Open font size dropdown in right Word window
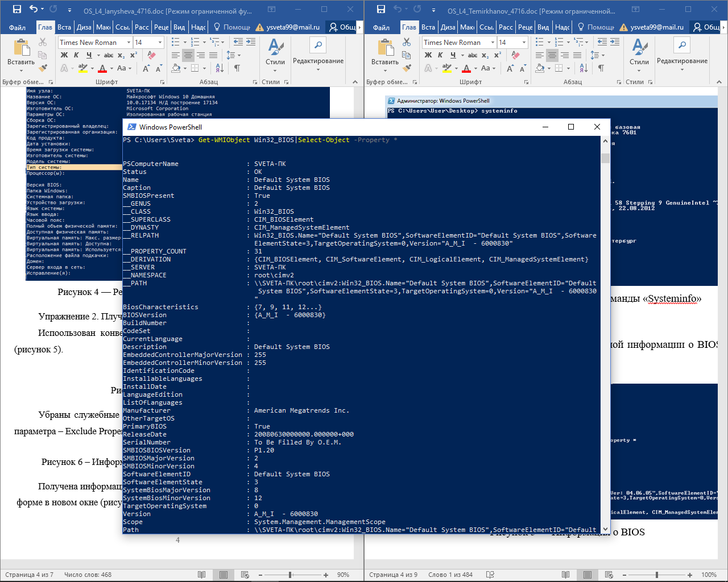The image size is (728, 582). tap(524, 42)
